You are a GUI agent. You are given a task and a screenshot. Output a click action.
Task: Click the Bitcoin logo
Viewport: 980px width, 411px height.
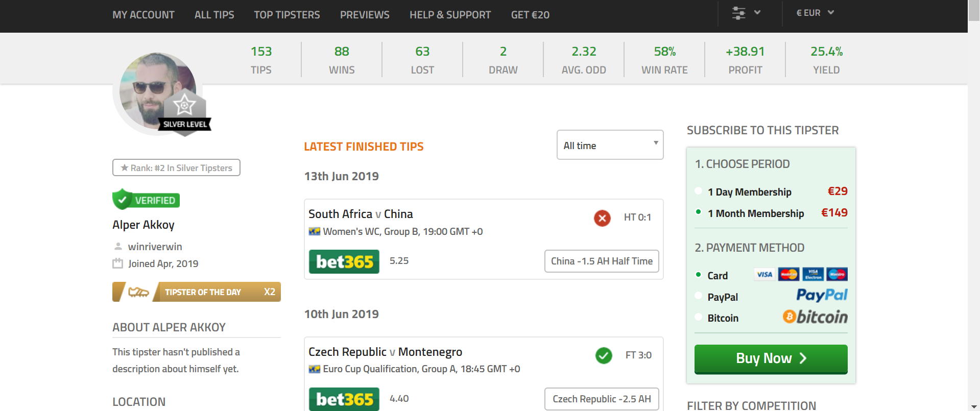815,317
